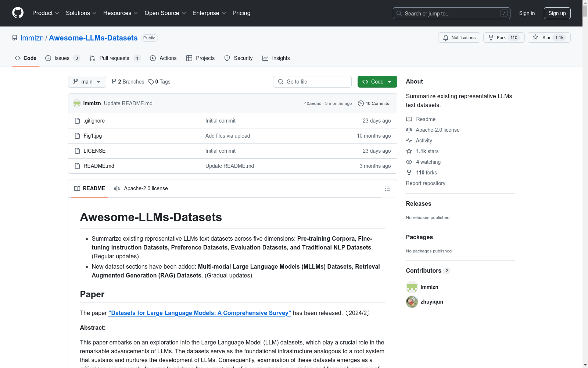Click the .gitignore file icon
The width and height of the screenshot is (588, 368).
point(77,121)
